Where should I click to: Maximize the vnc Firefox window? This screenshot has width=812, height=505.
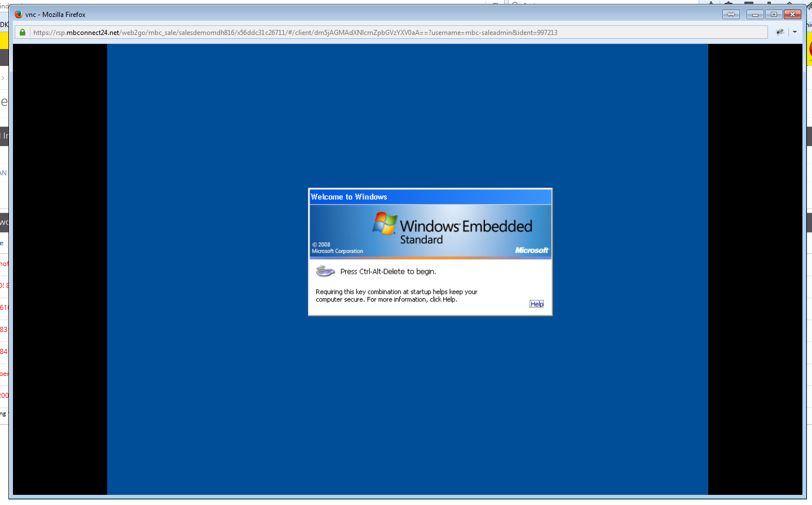(x=774, y=14)
